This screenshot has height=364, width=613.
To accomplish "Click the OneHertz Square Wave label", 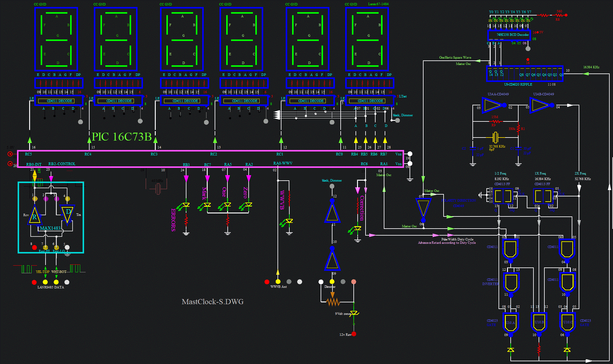I will 455,57.
